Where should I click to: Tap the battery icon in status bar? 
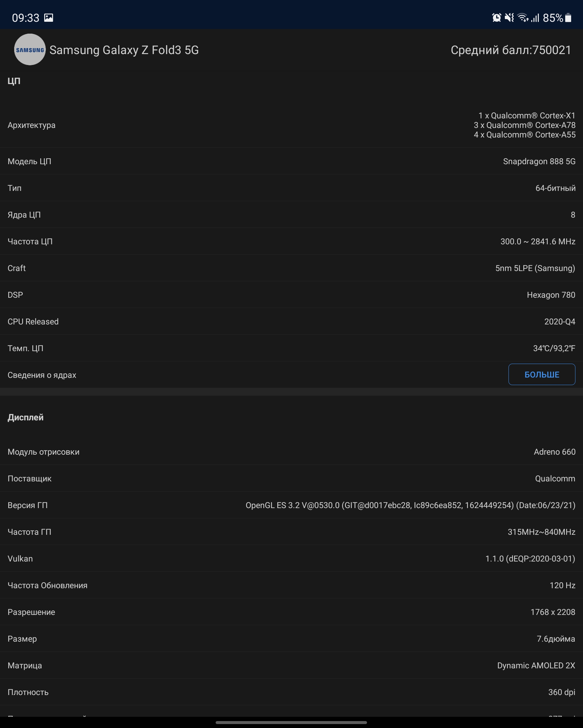click(568, 17)
